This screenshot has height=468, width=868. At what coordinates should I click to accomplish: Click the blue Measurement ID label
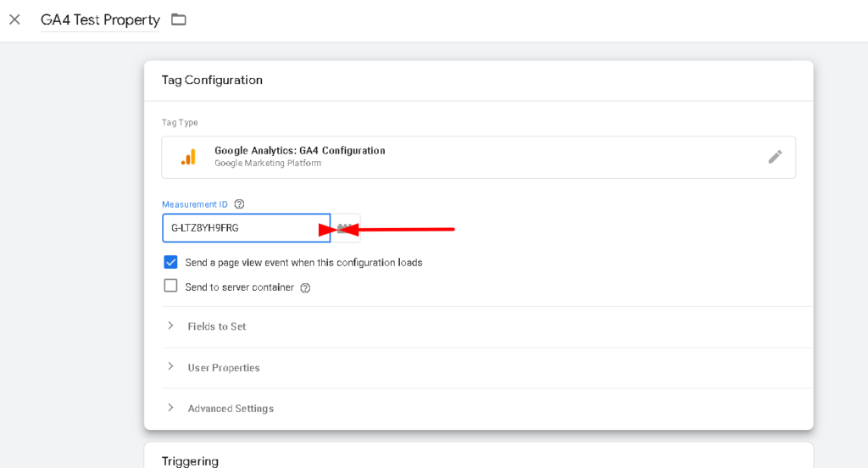[x=194, y=204]
